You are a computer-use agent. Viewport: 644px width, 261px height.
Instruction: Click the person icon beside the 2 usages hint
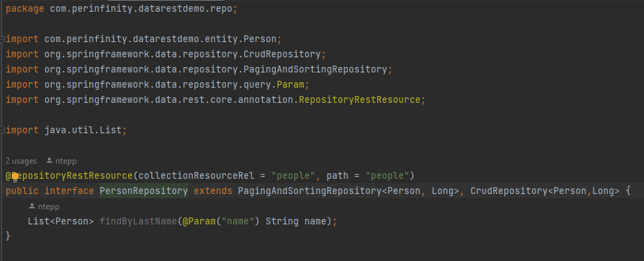[x=50, y=161]
